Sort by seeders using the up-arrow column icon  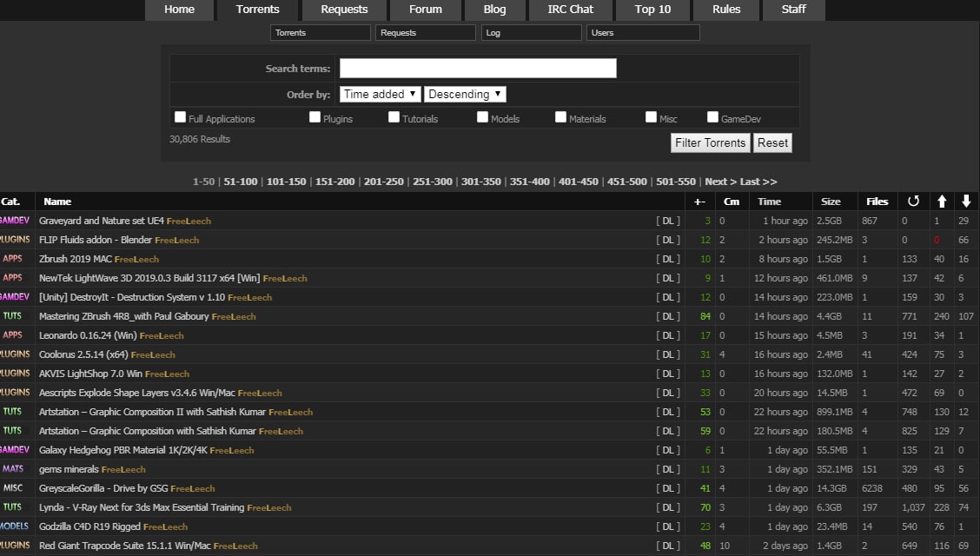[942, 202]
